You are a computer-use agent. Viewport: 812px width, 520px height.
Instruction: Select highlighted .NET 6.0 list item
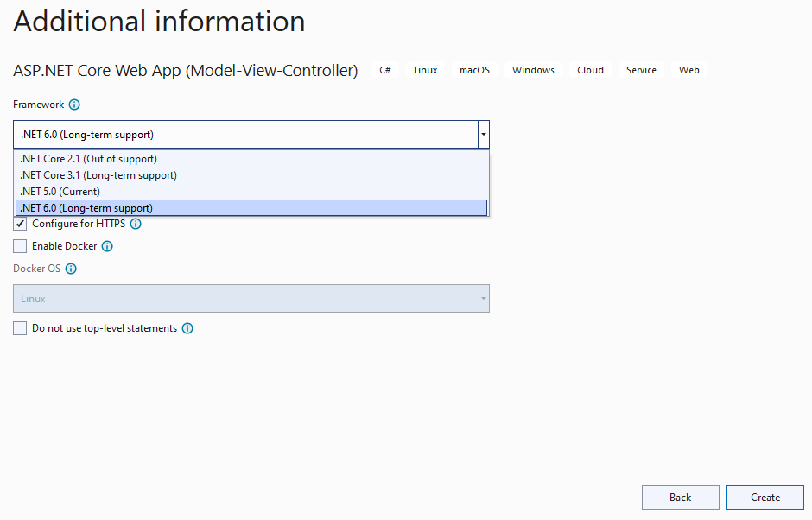(x=251, y=208)
